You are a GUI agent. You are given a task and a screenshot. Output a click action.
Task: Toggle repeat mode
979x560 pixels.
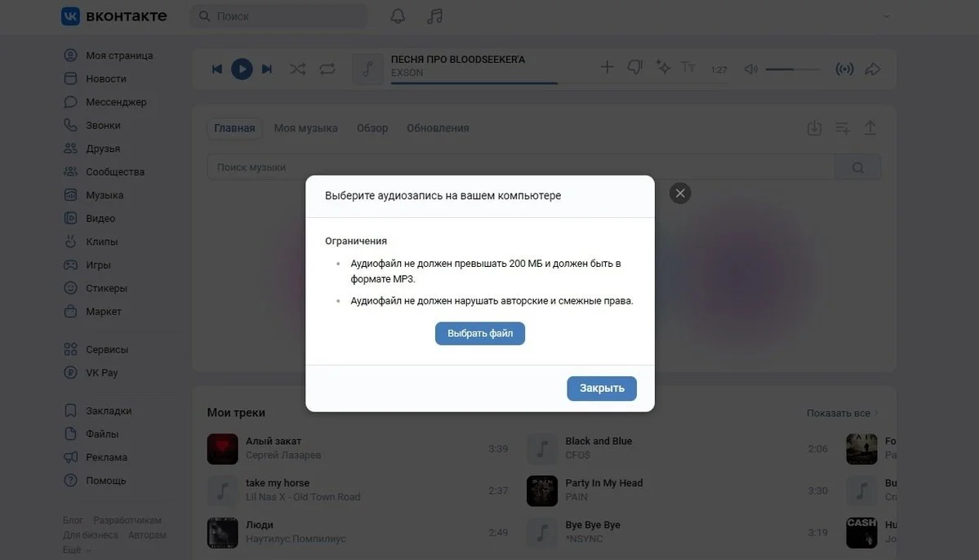(x=327, y=69)
